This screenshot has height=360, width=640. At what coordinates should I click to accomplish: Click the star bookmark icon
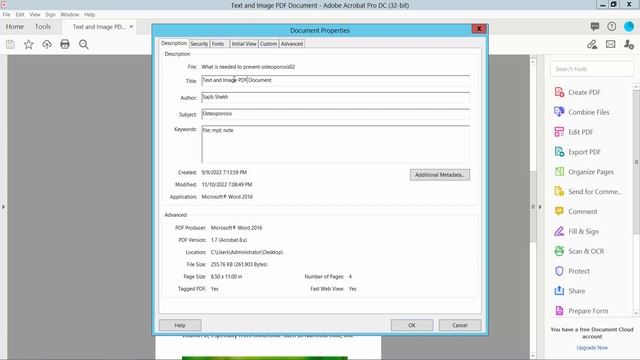29,44
